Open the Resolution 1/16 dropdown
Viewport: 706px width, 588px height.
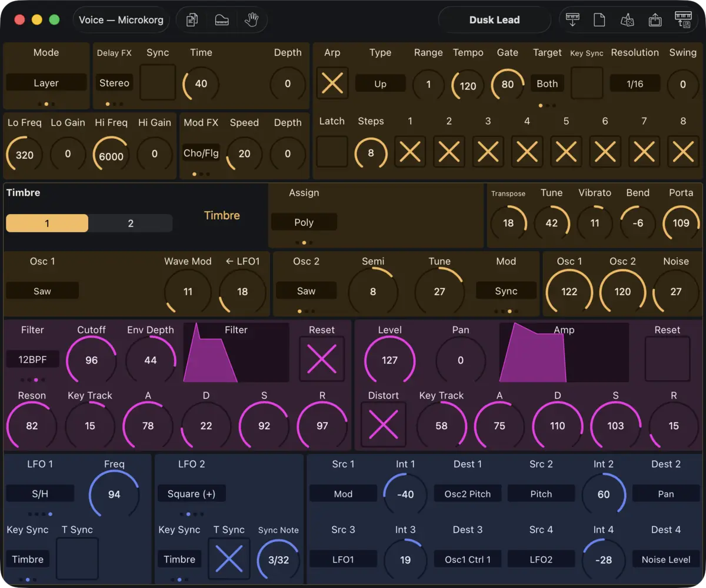(635, 83)
